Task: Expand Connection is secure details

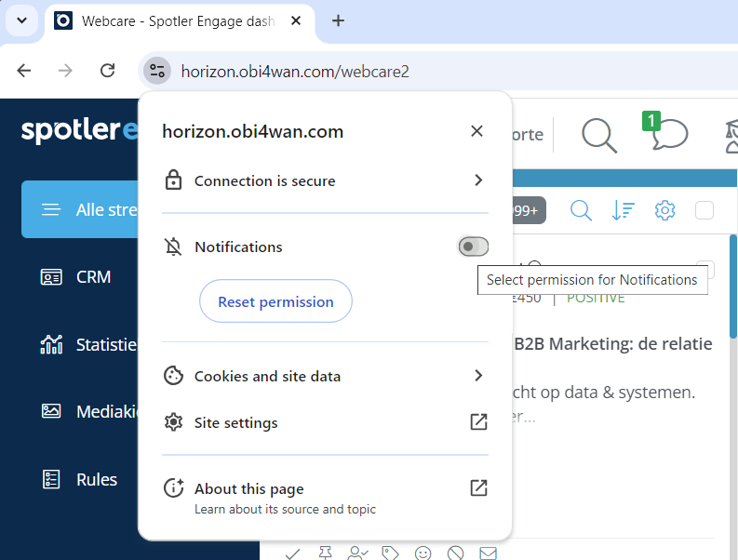Action: coord(325,180)
